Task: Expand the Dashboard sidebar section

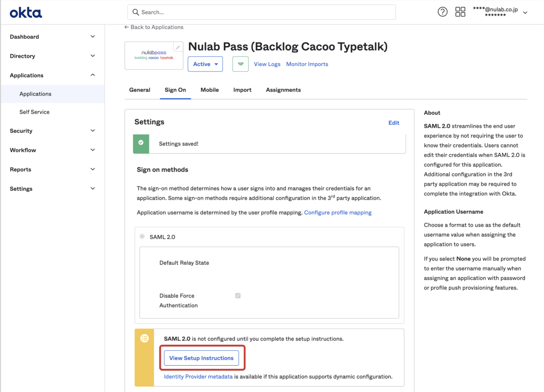Action: (53, 37)
